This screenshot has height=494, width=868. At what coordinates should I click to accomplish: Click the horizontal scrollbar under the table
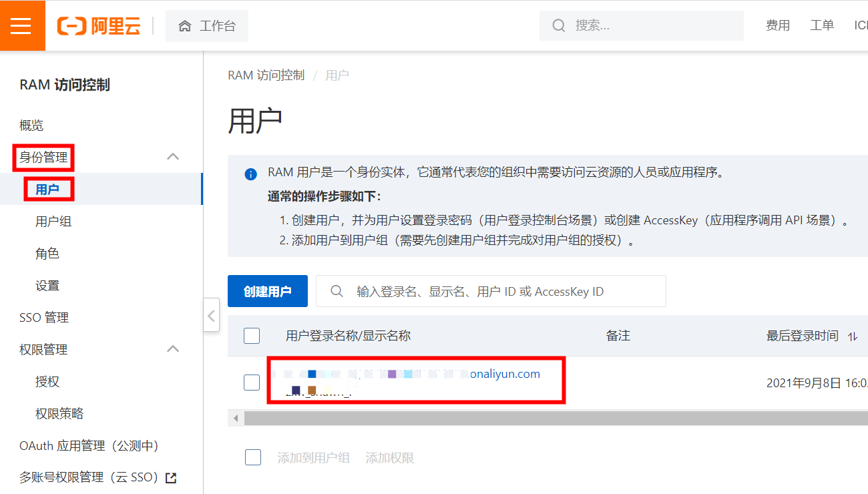tap(534, 419)
